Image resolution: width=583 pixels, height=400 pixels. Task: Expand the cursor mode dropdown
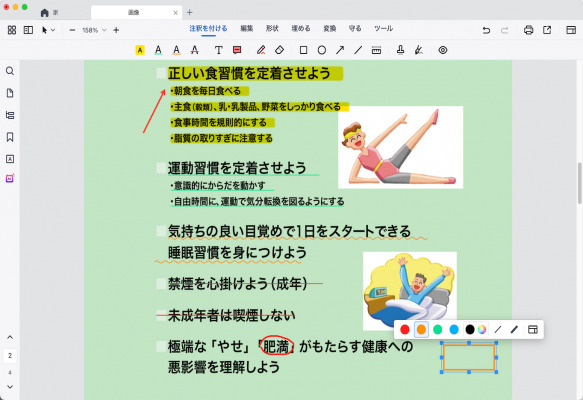[53, 30]
